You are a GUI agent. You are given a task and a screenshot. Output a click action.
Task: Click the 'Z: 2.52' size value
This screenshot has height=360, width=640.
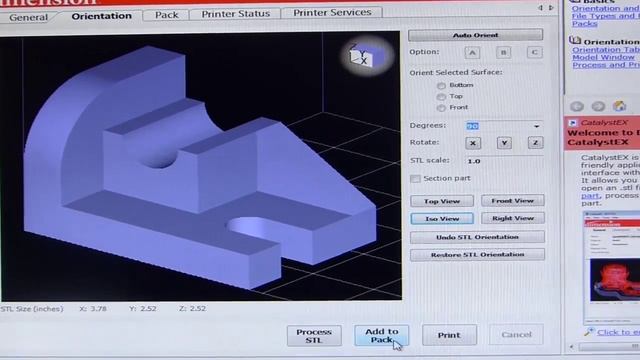click(192, 309)
